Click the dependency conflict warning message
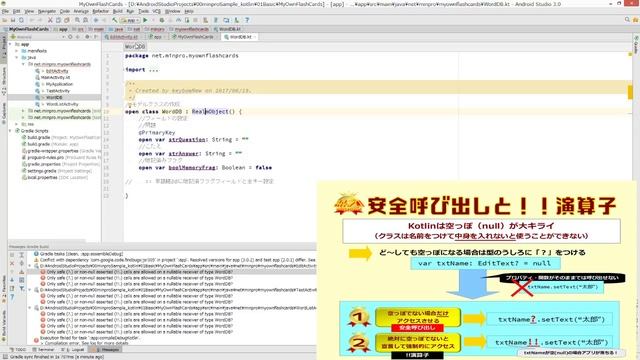The width and height of the screenshot is (640, 360). [176, 260]
